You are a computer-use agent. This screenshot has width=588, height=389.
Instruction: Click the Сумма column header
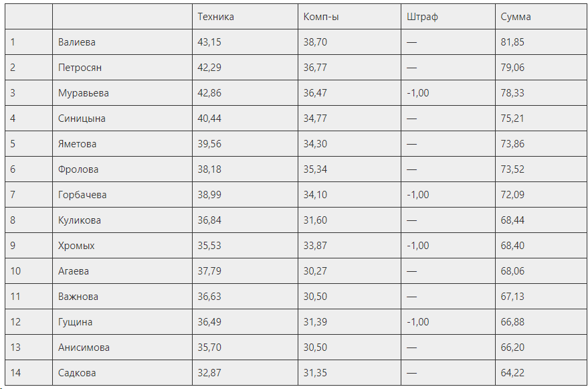click(x=516, y=17)
